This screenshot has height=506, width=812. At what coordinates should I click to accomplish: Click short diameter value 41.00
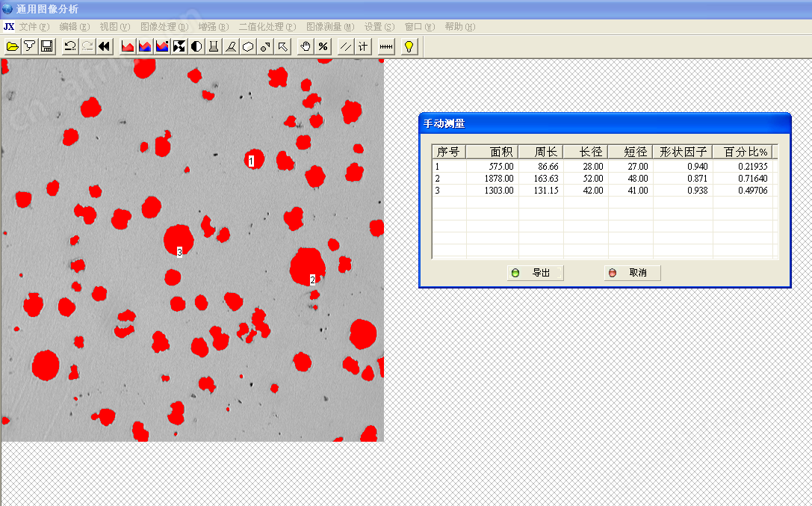(638, 190)
